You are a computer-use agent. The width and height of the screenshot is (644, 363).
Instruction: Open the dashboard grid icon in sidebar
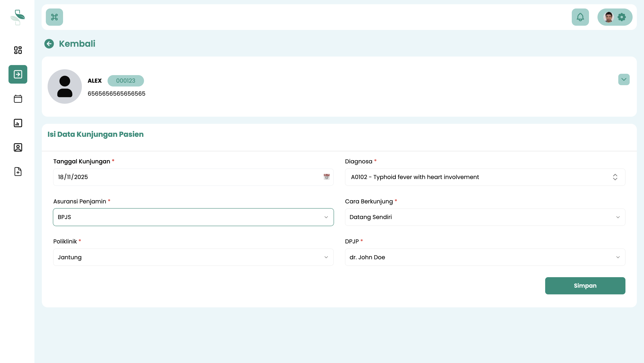pyautogui.click(x=18, y=50)
